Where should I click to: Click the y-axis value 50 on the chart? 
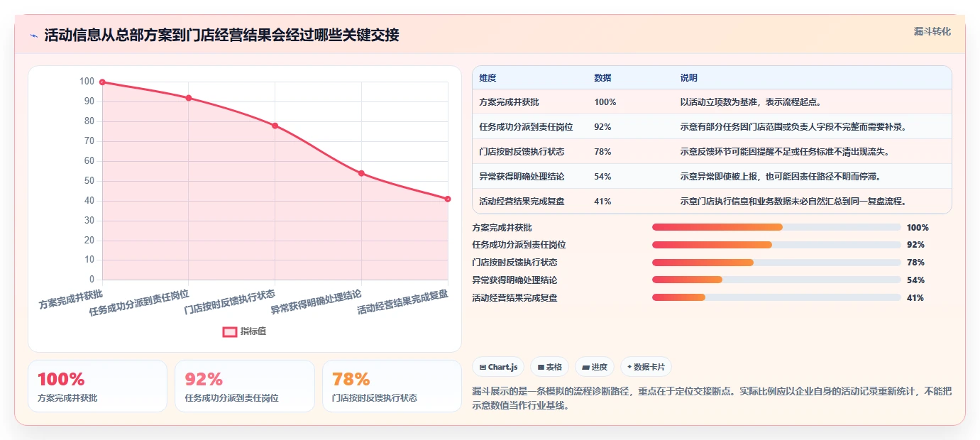click(89, 181)
